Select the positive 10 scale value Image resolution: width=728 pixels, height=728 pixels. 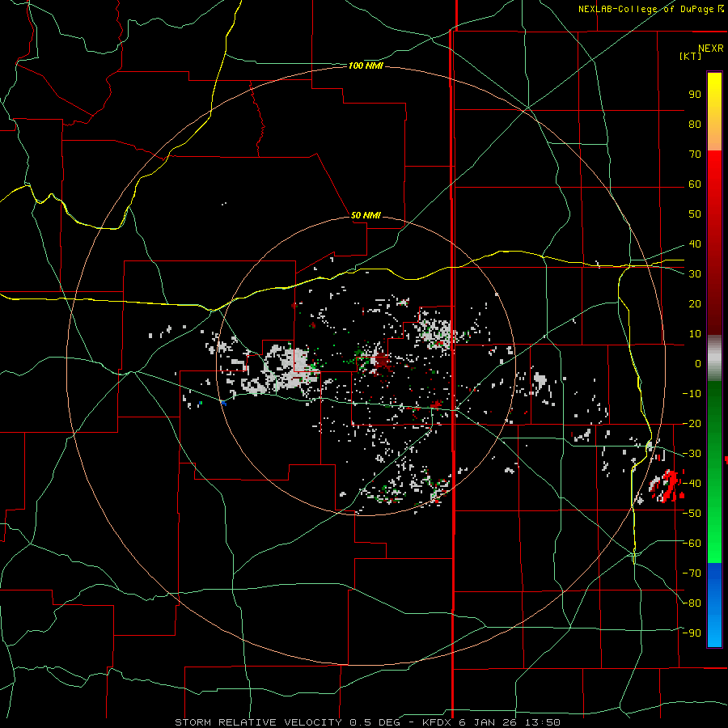[695, 334]
